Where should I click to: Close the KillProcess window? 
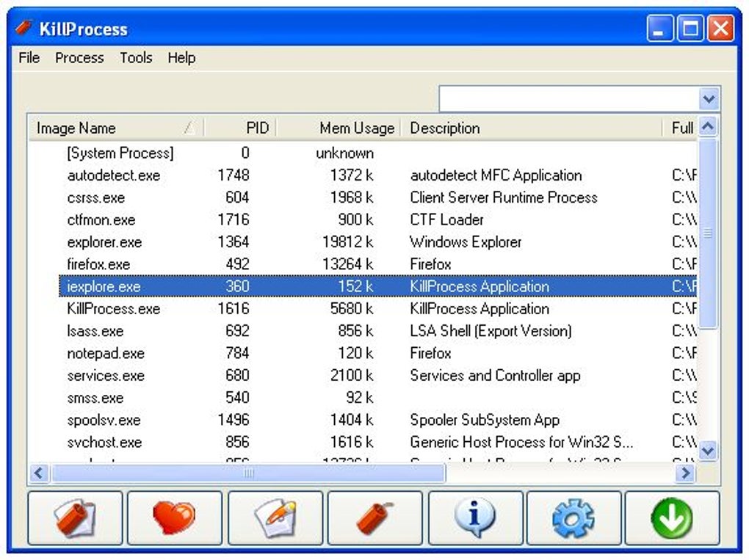tap(721, 28)
